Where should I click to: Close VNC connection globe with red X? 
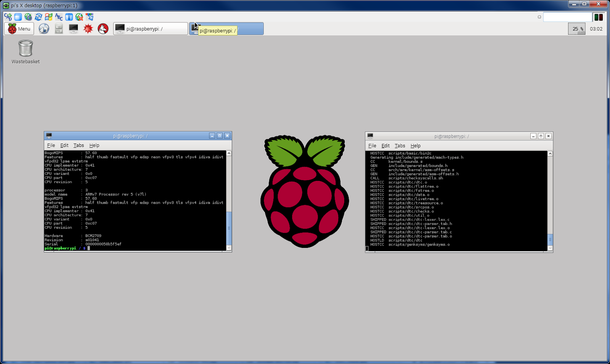tap(79, 17)
